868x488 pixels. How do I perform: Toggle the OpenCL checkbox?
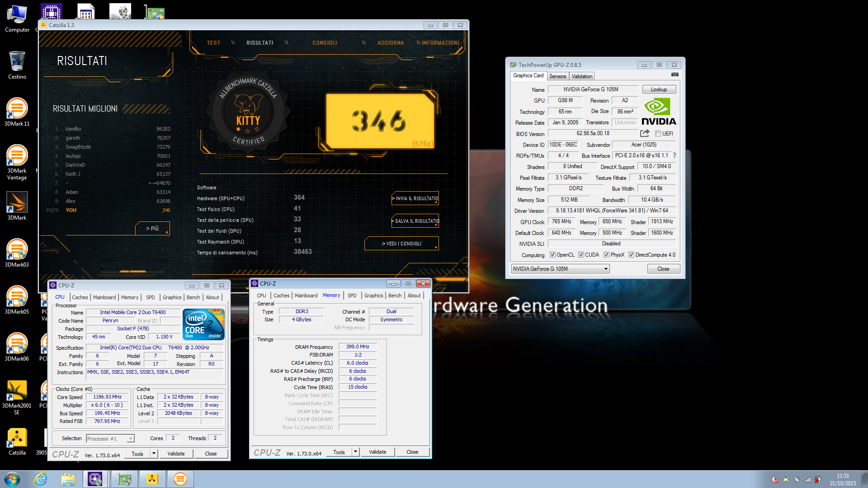pos(552,255)
